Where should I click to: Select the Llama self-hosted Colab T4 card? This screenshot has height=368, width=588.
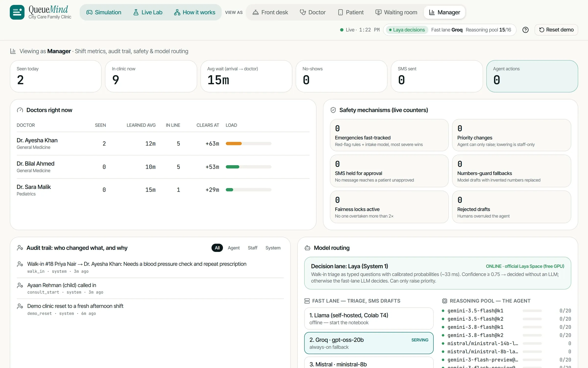coord(369,318)
